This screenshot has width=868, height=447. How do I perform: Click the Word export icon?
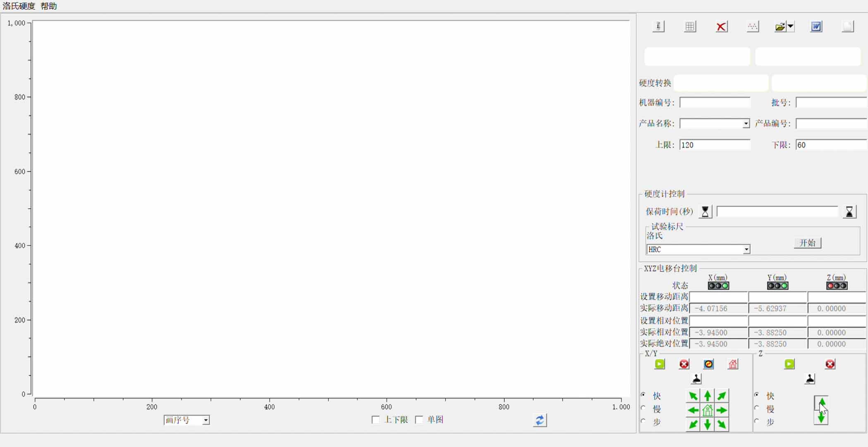tap(816, 27)
